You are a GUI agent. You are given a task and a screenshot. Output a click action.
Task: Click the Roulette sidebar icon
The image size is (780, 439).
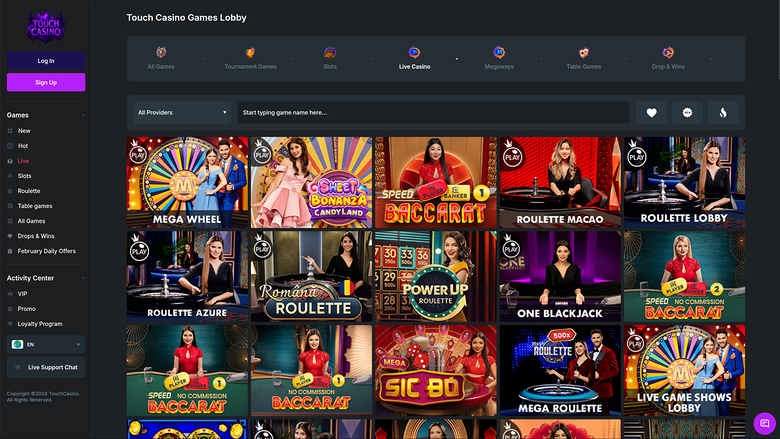tap(10, 191)
